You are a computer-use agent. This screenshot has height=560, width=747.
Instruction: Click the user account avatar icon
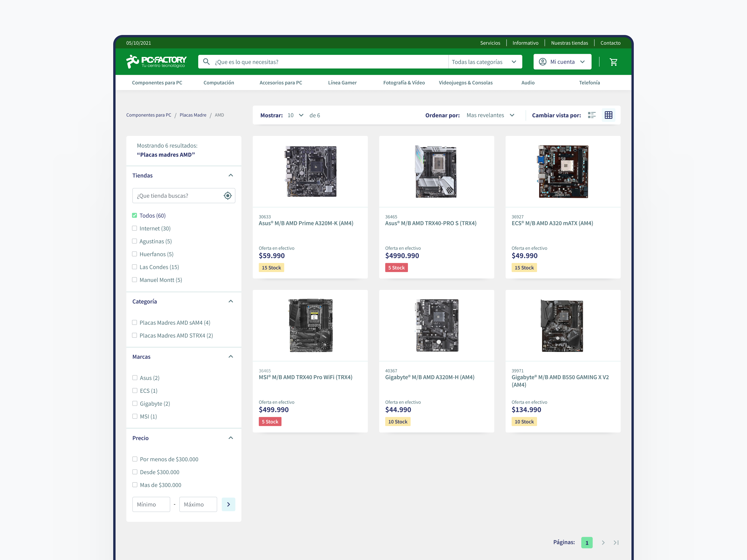542,62
